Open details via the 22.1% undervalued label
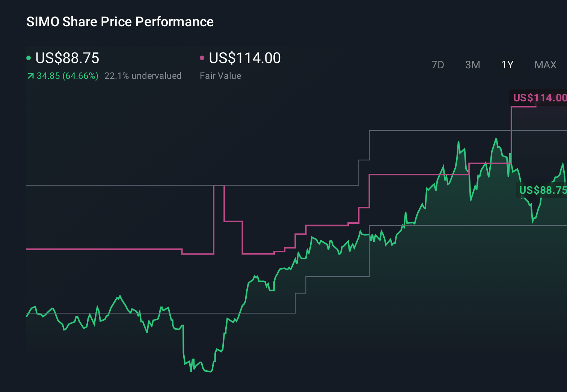This screenshot has height=392, width=567. (x=143, y=76)
